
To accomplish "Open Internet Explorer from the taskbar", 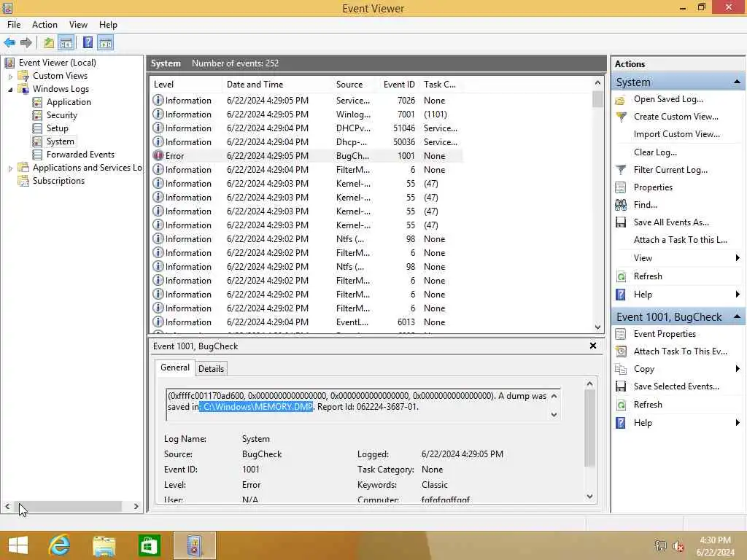I will pyautogui.click(x=60, y=545).
